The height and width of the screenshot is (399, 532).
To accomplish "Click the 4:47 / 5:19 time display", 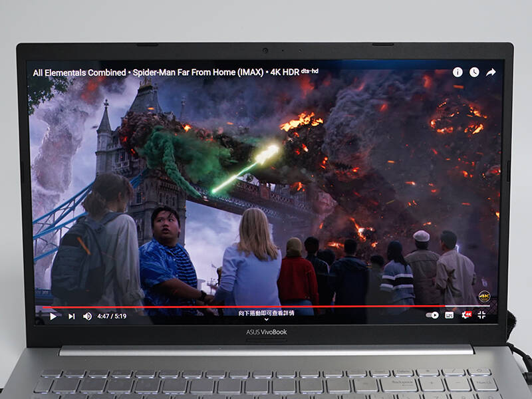I will point(112,317).
